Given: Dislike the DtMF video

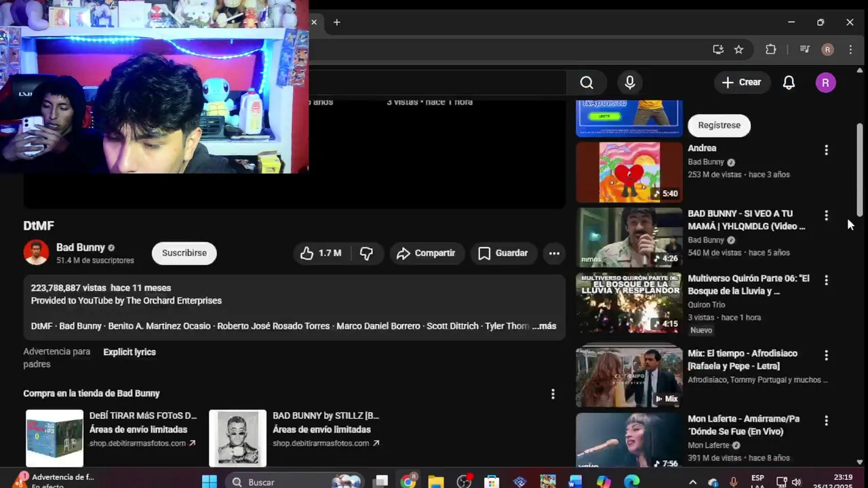Looking at the screenshot, I should coord(367,253).
